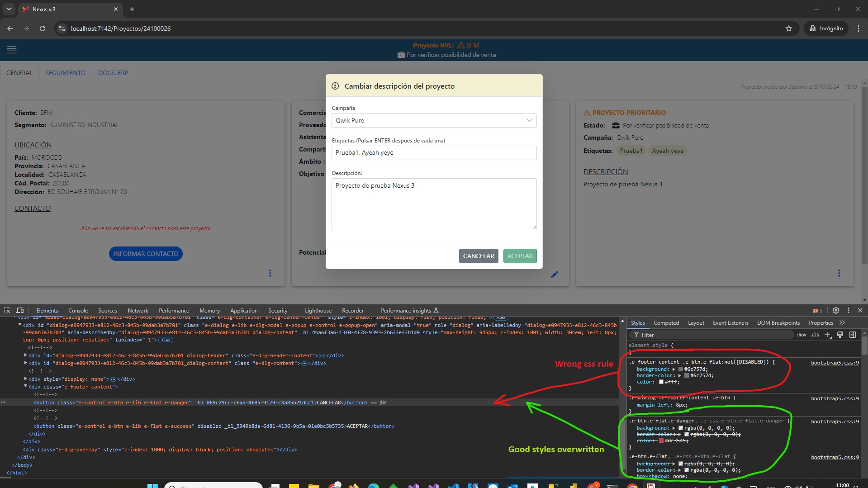Click the #dc3545 red color swatch
Screen dimensions: 868x488
661,441
